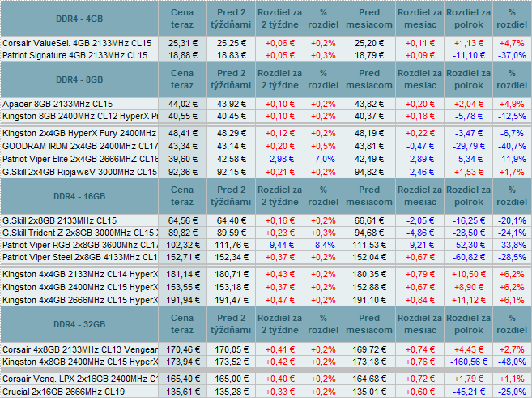
Task: Click the 111,76 € price two weeks ago
Action: tap(232, 245)
